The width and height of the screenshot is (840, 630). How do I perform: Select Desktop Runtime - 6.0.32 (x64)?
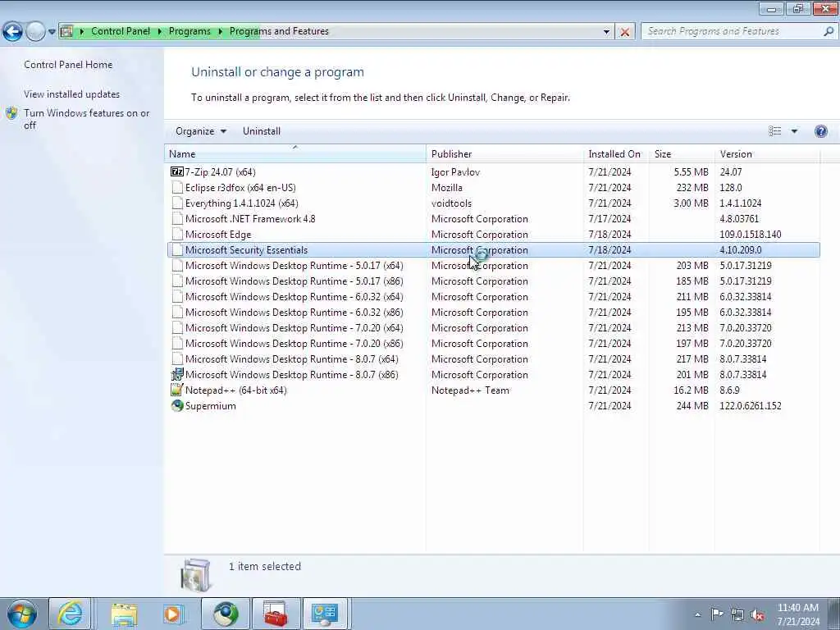tap(493, 296)
